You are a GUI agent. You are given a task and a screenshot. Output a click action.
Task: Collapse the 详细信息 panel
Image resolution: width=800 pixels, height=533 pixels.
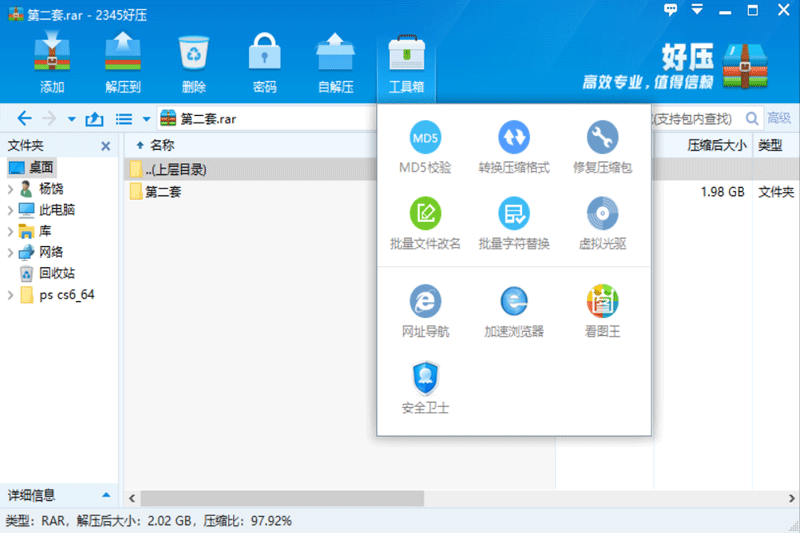(106, 495)
